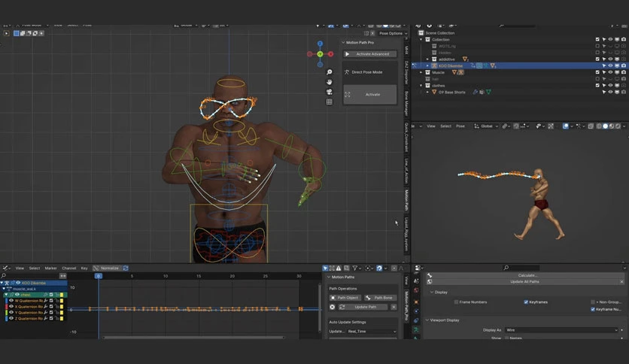Click the Calculate... motion paths button
Screen dimensions: 629x364
525,275
